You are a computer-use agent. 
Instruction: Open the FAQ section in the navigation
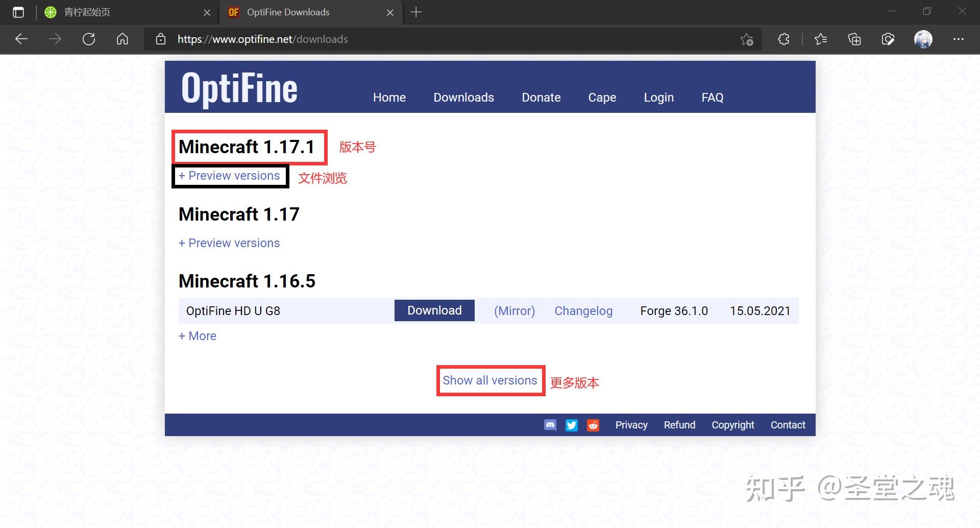coord(712,97)
